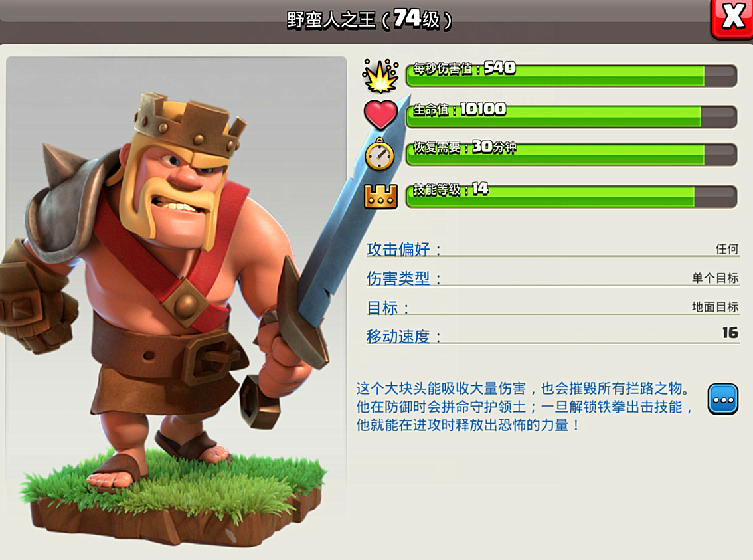Screen dimensions: 753x560
Task: Click the hero description text paragraph
Action: pos(525,407)
